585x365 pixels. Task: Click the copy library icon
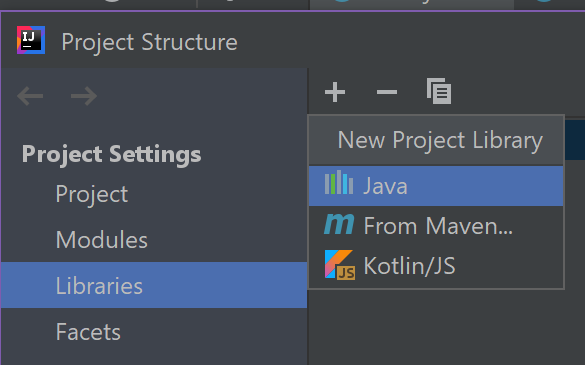439,91
